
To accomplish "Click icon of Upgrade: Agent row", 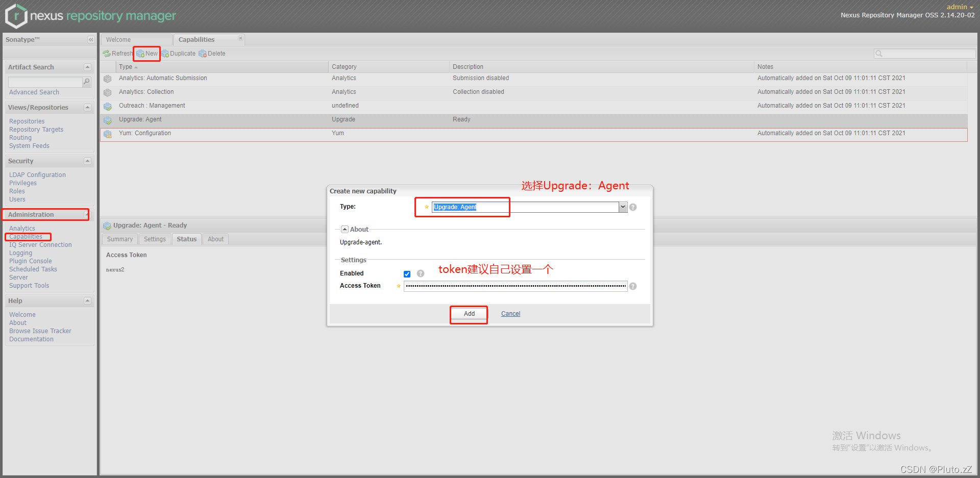I will coord(108,120).
